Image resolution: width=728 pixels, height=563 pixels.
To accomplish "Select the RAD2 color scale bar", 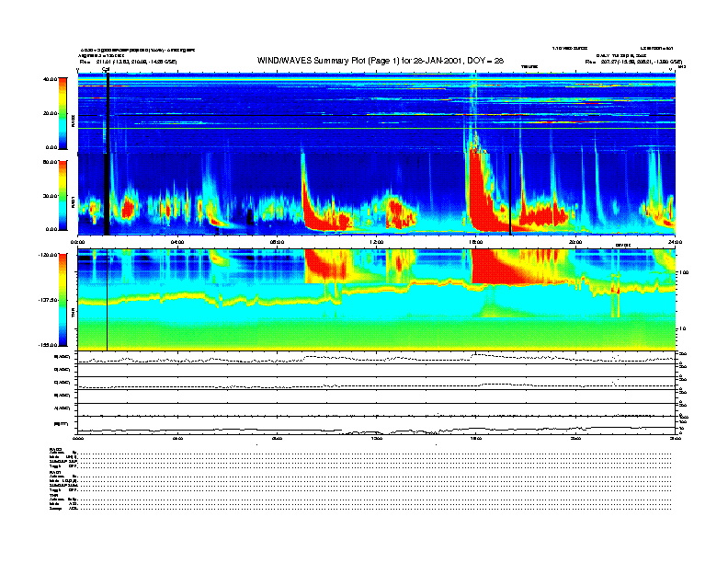I will pyautogui.click(x=63, y=113).
